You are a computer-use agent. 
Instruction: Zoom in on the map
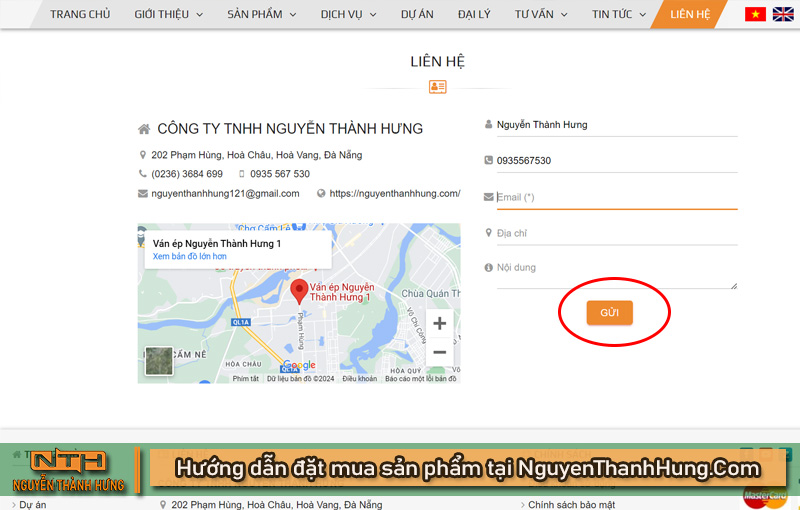[439, 323]
